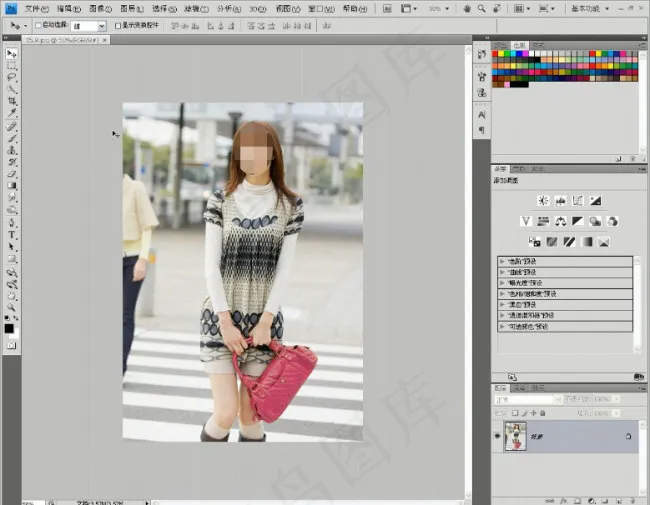Select the Magic Wand tool
Viewport: 650px width, 505px height.
coord(11,89)
